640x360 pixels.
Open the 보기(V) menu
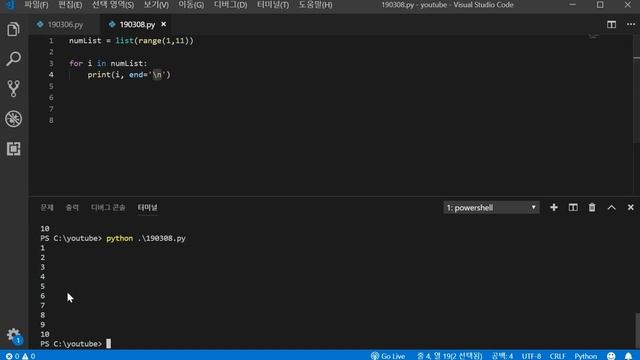click(x=156, y=5)
